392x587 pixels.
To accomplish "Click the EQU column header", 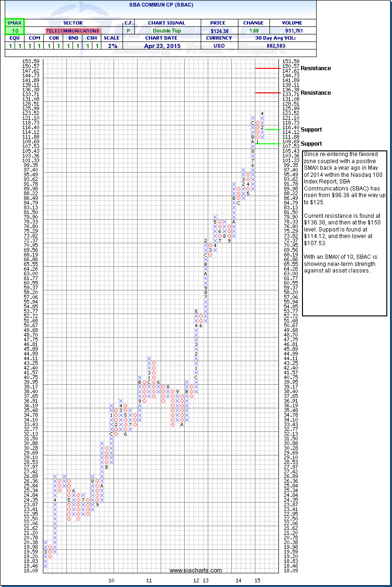I will (x=14, y=38).
